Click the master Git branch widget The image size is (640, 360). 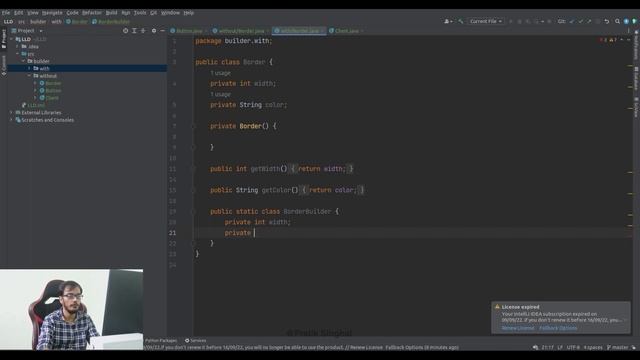[x=618, y=348]
